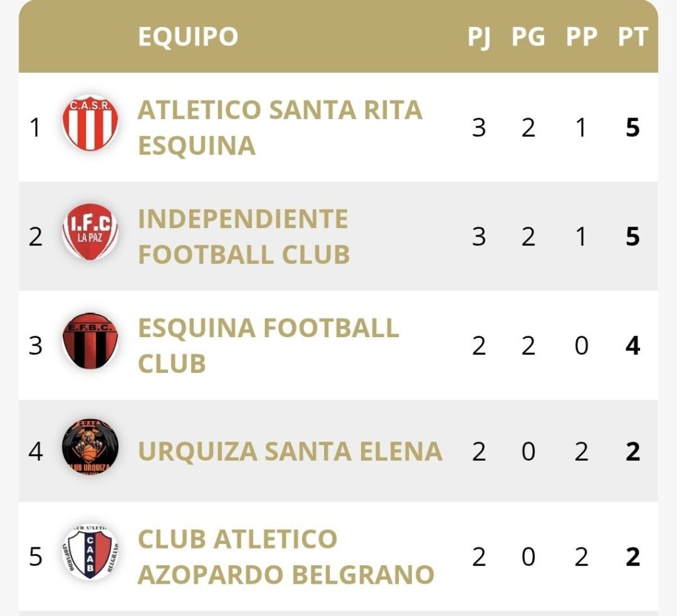Click the PP column header
The image size is (677, 616).
pos(581,38)
